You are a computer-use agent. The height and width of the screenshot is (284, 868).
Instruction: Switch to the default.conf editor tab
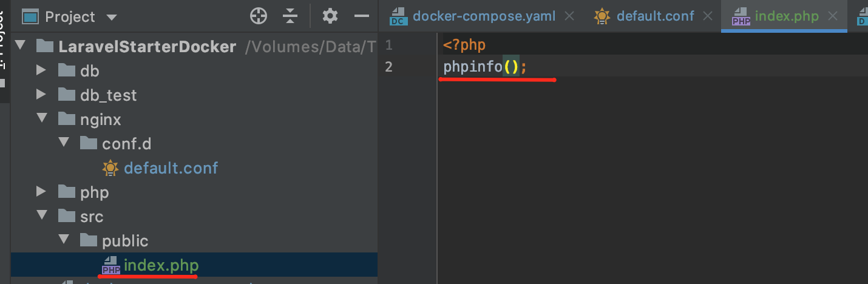tap(655, 16)
